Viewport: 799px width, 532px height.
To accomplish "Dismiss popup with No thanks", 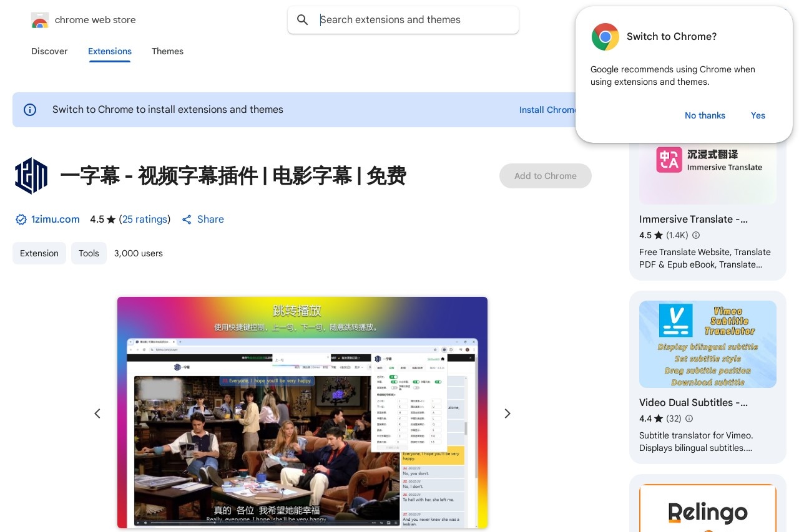I will tap(705, 115).
